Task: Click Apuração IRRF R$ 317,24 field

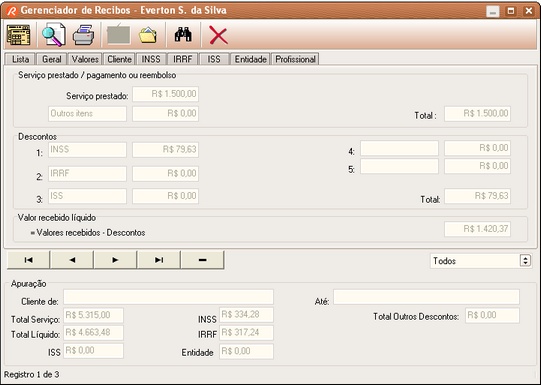Action: pos(246,333)
